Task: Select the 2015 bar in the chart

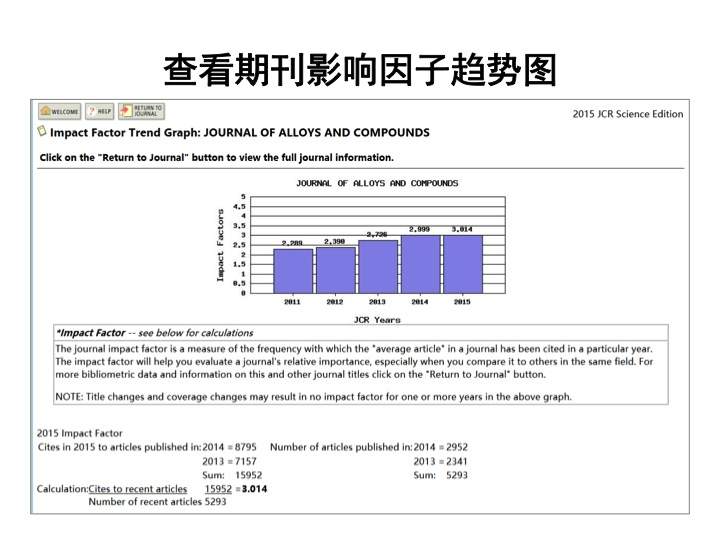Action: (x=463, y=264)
